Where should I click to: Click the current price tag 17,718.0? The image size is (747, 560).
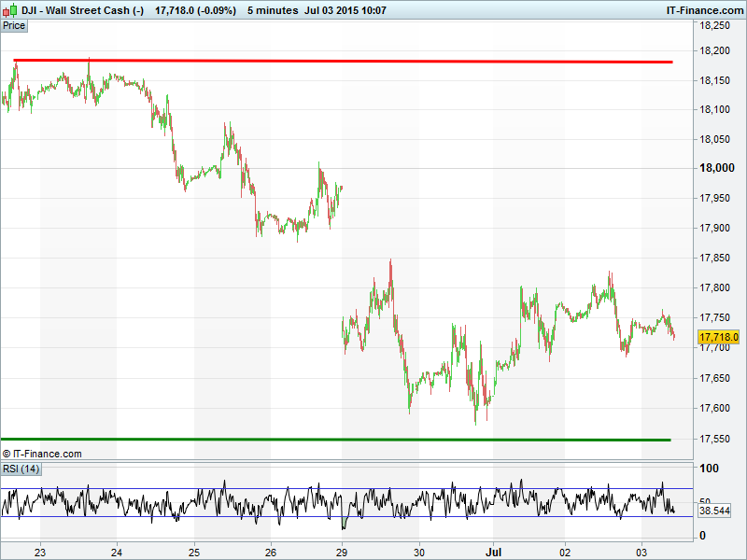coord(719,337)
